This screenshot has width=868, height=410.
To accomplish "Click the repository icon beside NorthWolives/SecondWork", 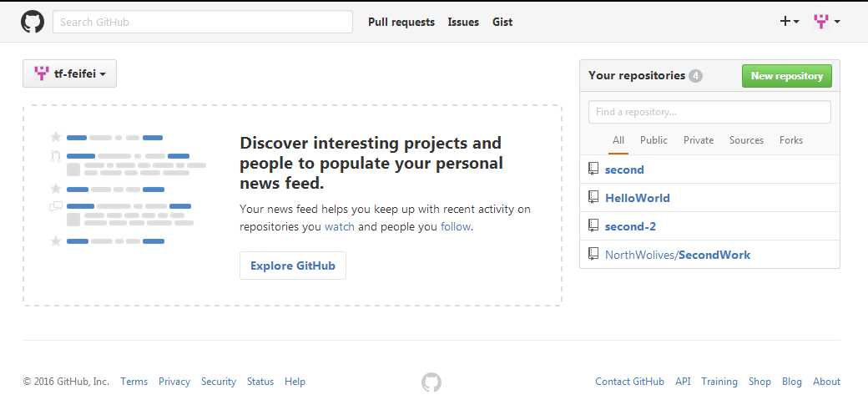I will pos(593,255).
